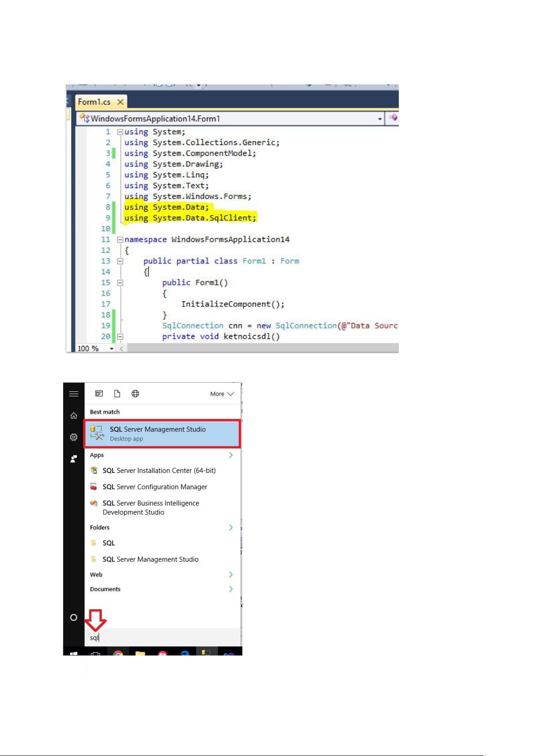Collapse the namespace WindowsFormsApplication14 block
The height and width of the screenshot is (756, 535).
[120, 240]
